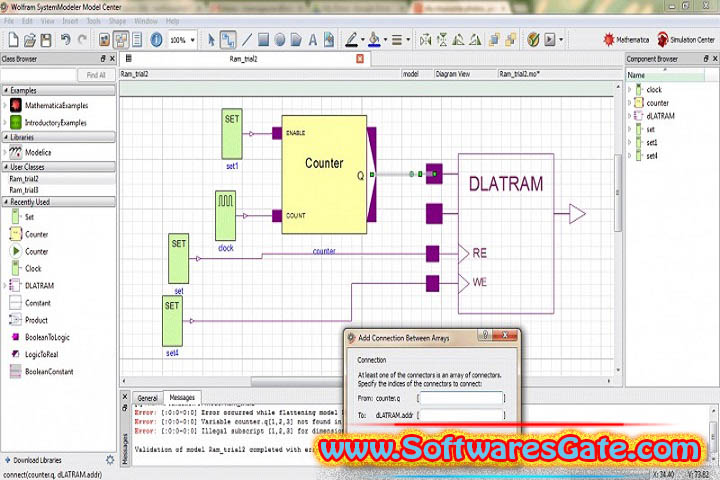Collapse the Libraries section

click(6, 137)
